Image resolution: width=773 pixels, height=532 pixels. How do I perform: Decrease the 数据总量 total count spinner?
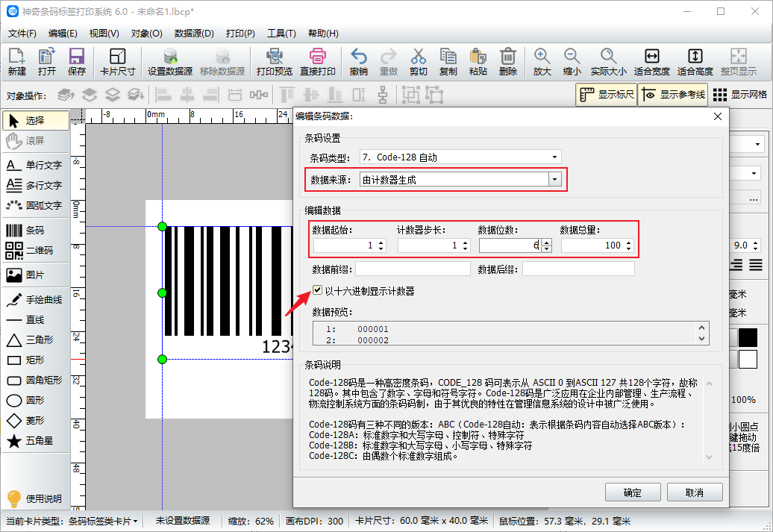point(628,248)
